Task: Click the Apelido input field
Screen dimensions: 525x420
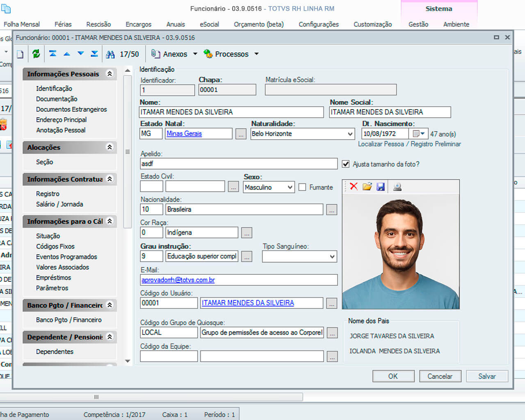Action: pos(238,164)
